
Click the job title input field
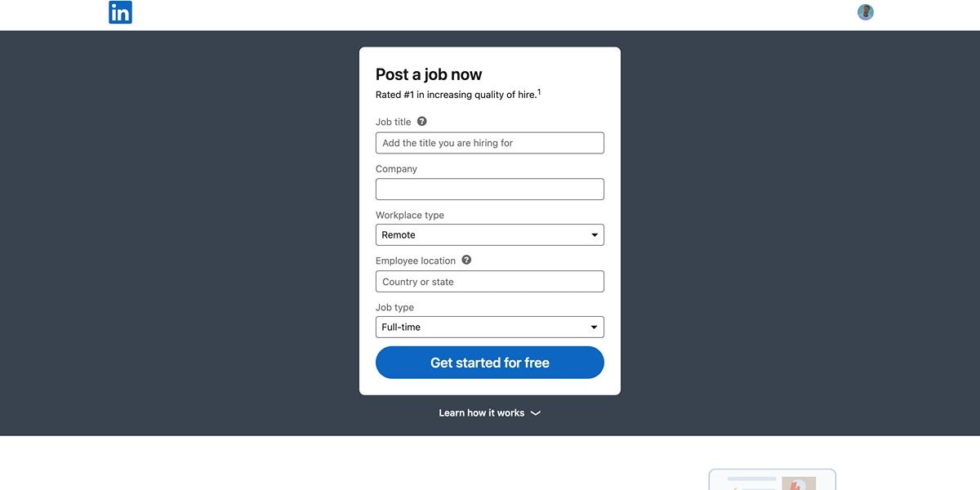coord(489,142)
